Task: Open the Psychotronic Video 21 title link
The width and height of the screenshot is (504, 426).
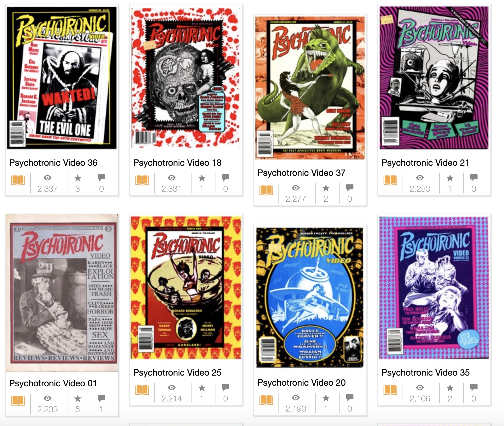Action: point(425,163)
